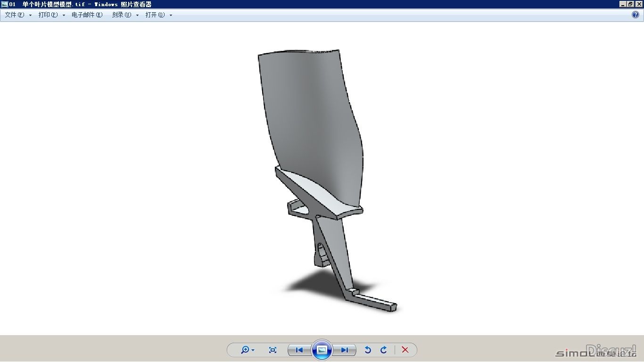644x362 pixels.
Task: Expand the 打印 menu dropdown arrow
Action: tap(64, 15)
